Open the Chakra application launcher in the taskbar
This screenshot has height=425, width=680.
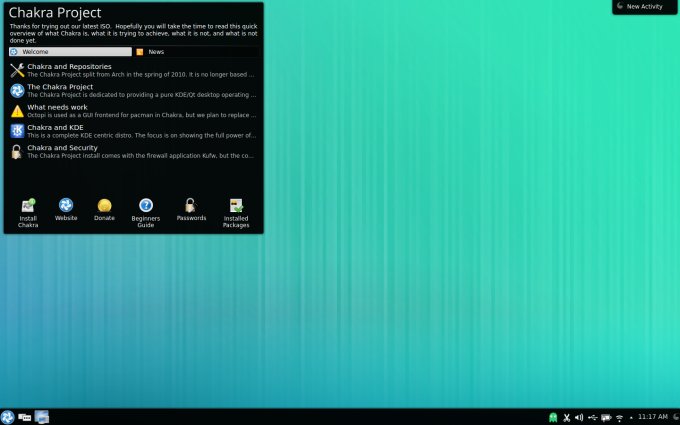coord(7,417)
